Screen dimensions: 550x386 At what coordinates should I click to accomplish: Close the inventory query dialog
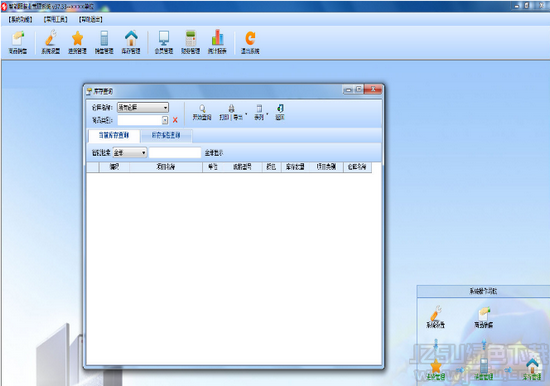(373, 89)
